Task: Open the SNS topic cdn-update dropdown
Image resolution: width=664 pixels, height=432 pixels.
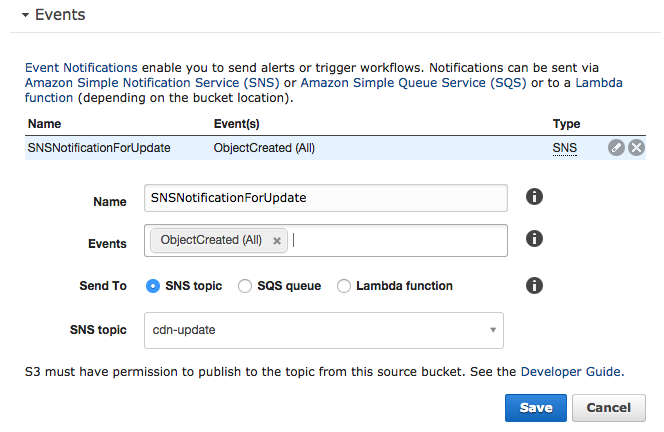Action: 324,330
